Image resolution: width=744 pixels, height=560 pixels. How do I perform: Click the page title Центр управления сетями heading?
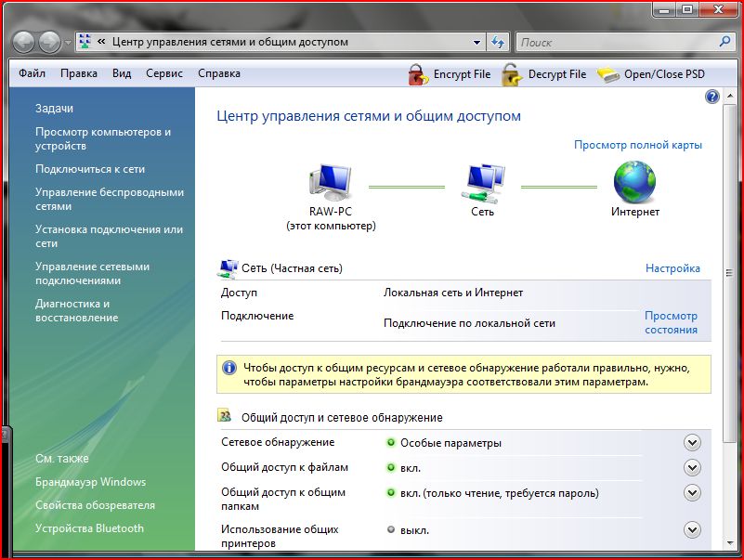[369, 116]
